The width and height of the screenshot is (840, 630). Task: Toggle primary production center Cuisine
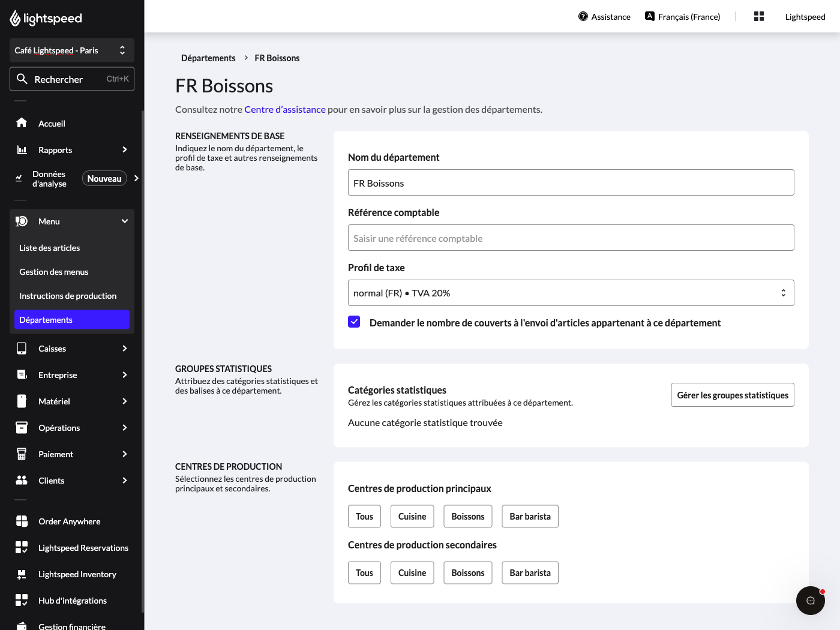point(412,516)
